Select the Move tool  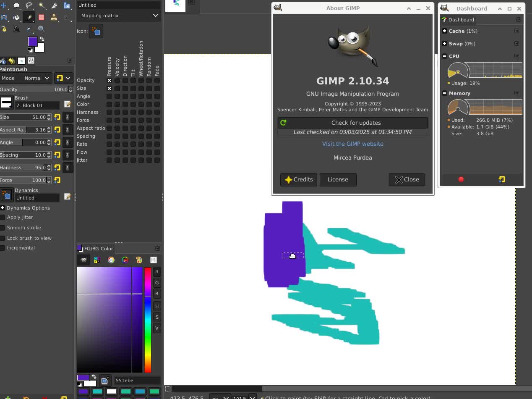(x=5, y=5)
